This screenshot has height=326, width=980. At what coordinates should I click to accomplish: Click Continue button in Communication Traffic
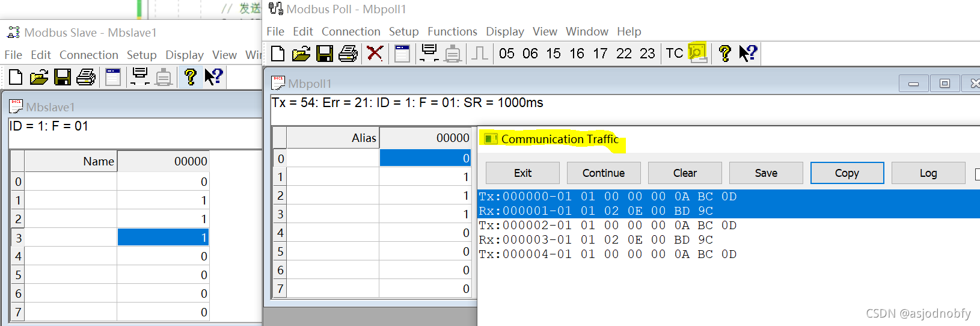[604, 173]
